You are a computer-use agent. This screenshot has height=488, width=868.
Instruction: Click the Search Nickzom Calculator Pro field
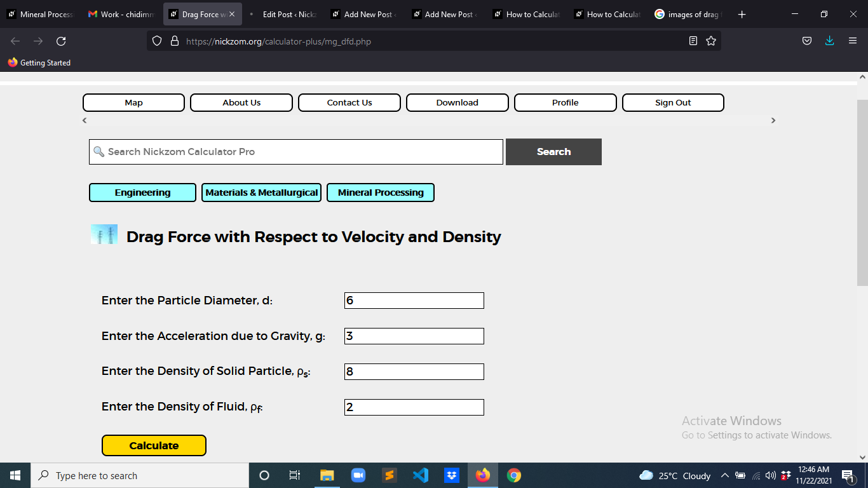point(296,152)
